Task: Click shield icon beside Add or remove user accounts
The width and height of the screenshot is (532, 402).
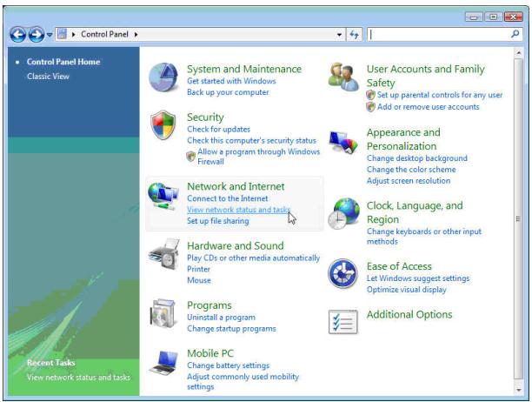Action: [x=370, y=107]
